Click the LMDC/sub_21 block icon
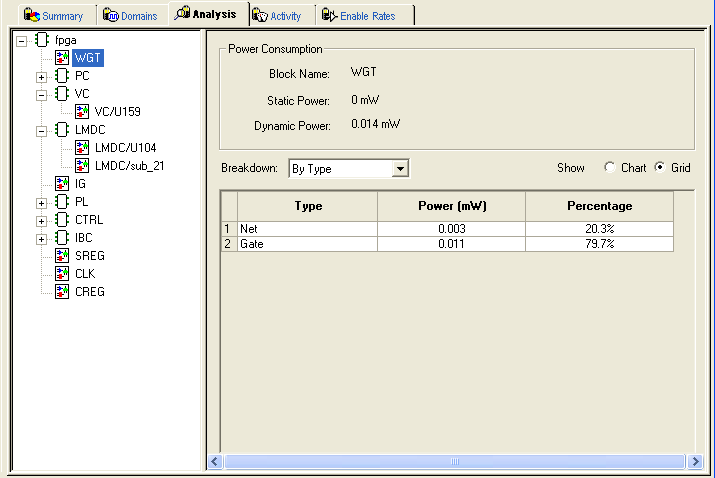Viewport: 715px width, 478px height. 82,166
